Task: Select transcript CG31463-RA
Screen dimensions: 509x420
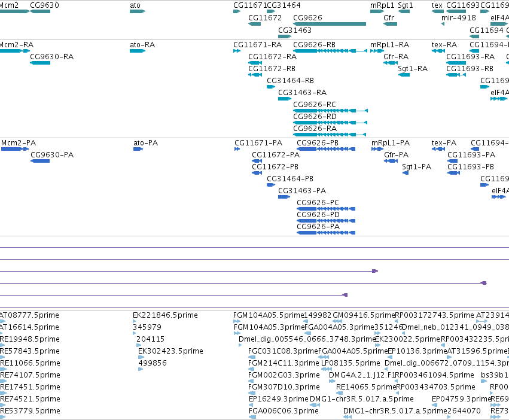Action: click(x=285, y=99)
